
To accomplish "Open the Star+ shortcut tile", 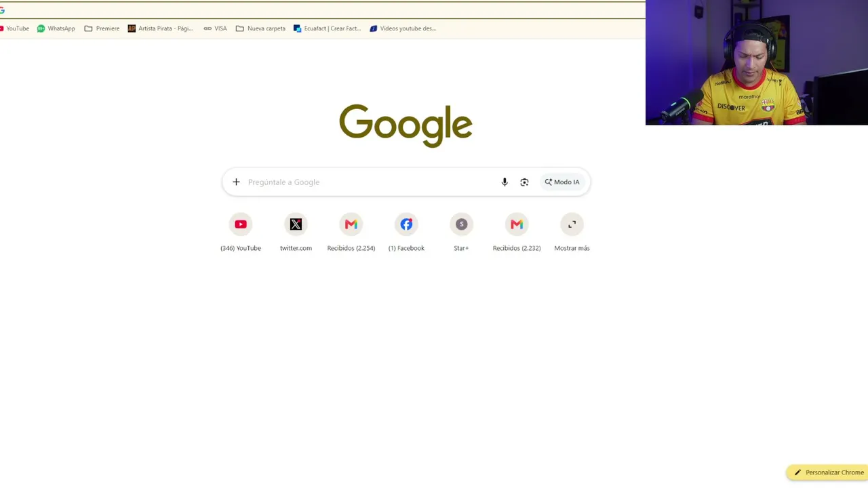I will [461, 232].
